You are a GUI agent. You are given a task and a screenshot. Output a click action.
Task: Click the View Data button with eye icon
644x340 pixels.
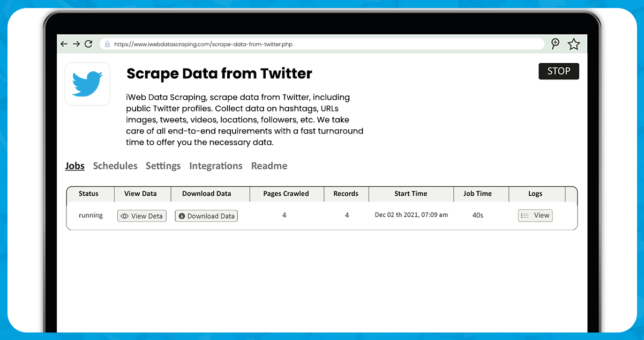(142, 216)
